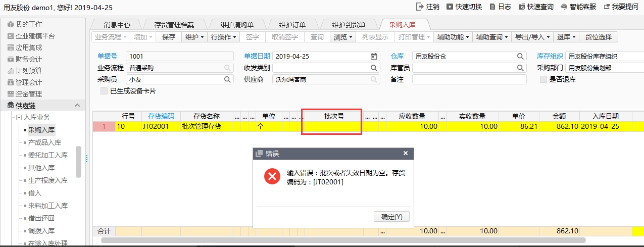Click search icon in 采购员 field
The height and width of the screenshot is (247, 644).
(227, 79)
